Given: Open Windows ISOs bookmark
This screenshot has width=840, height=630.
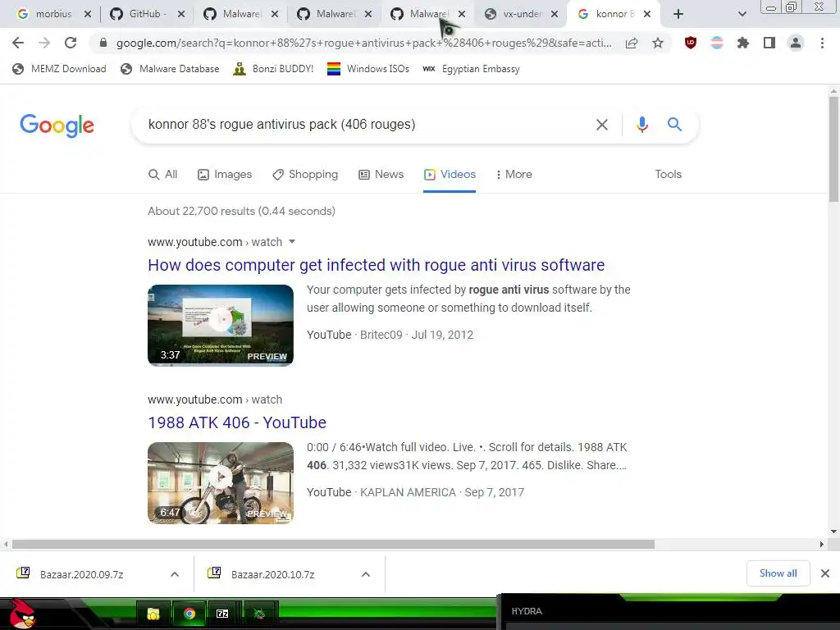Looking at the screenshot, I should pos(368,69).
